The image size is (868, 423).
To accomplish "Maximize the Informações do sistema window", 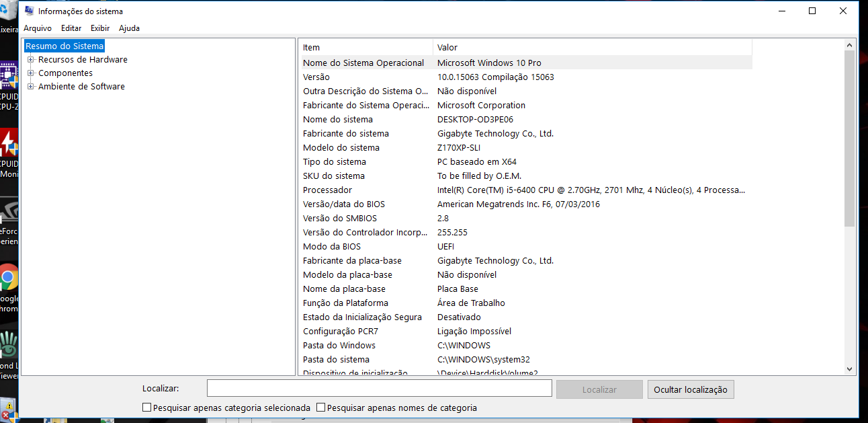I will click(x=812, y=11).
